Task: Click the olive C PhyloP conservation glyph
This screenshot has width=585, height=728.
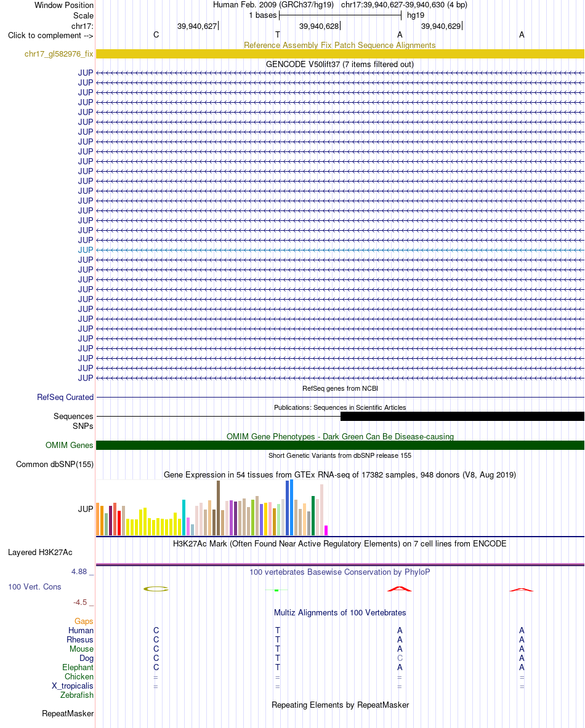Action: 156,589
